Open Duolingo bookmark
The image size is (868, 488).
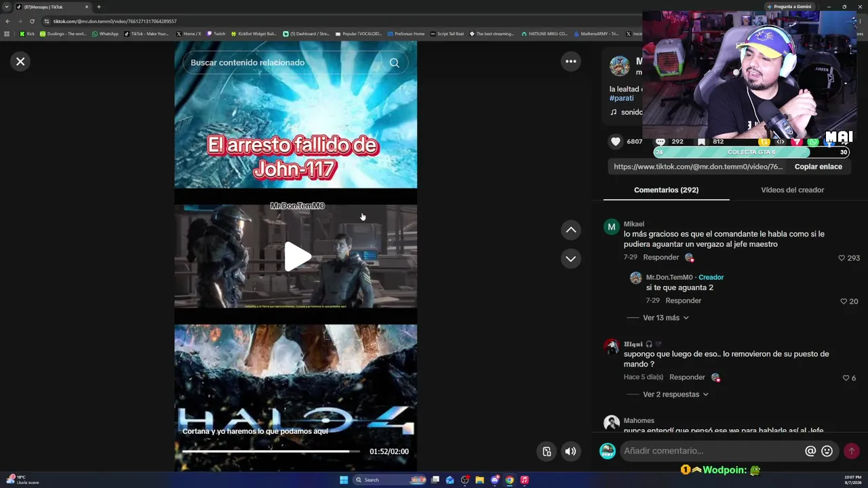pos(63,34)
